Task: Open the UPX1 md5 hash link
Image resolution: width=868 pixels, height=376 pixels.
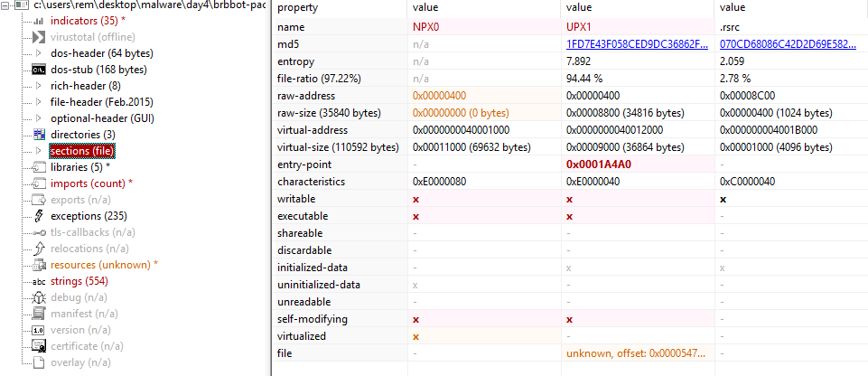Action: tap(637, 43)
